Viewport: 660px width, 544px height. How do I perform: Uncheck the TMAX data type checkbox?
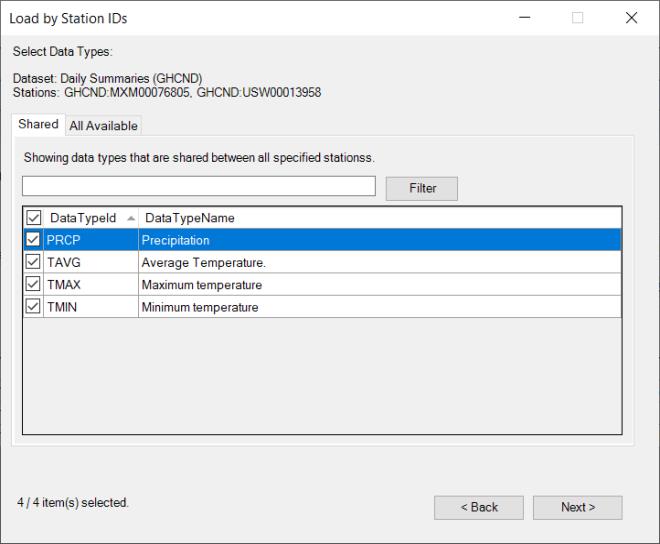point(33,285)
